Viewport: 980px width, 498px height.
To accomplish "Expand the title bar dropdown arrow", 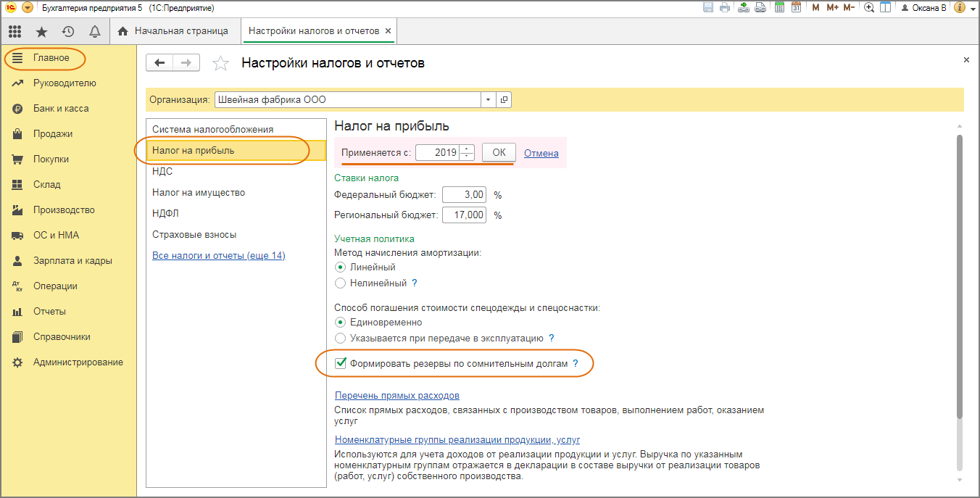I will coord(973,9).
